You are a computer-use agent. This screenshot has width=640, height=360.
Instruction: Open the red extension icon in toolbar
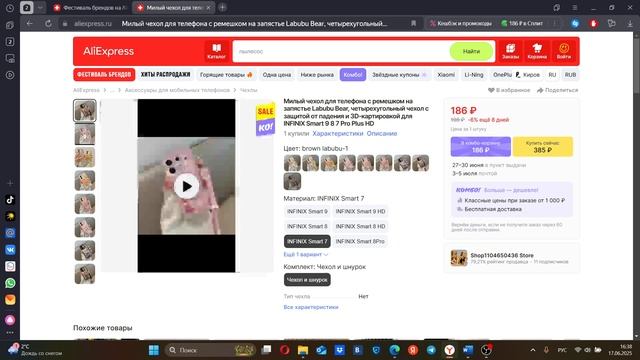tap(593, 24)
